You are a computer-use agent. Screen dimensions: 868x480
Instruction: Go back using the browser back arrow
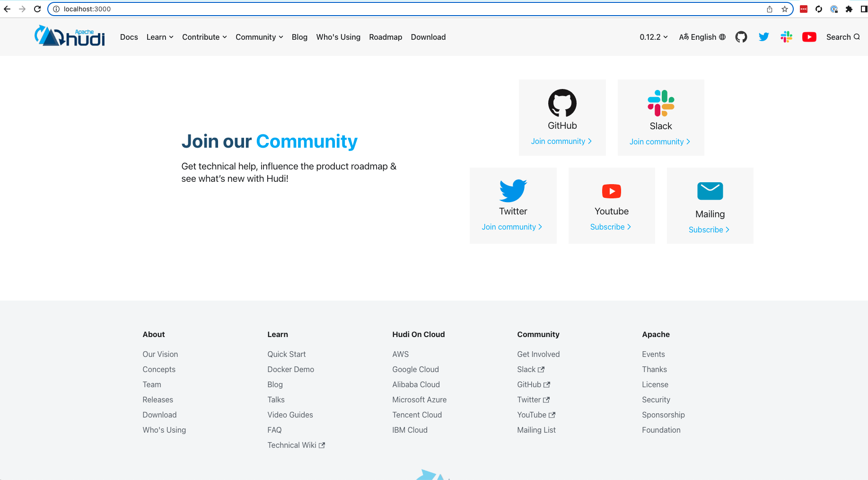tap(7, 9)
